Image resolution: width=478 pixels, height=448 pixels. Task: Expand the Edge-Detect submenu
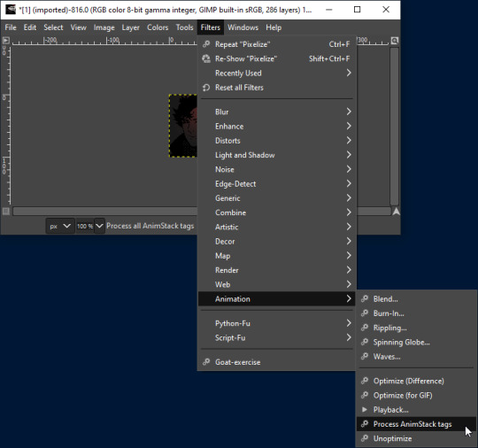tap(276, 183)
